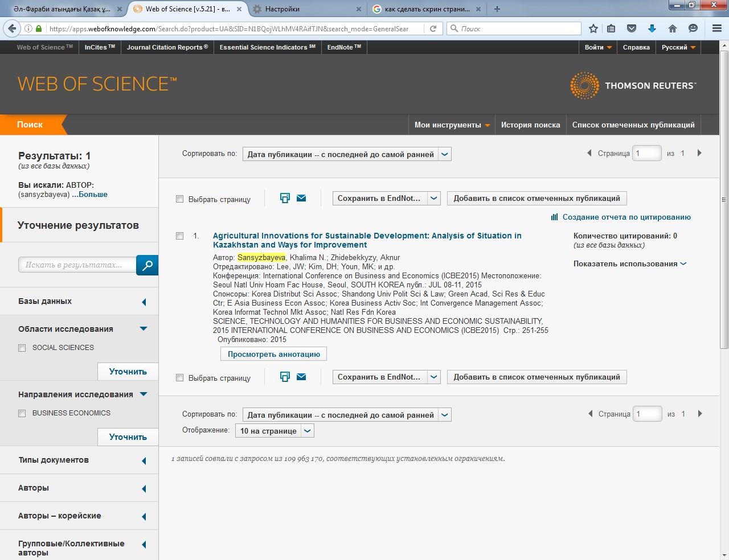Image resolution: width=729 pixels, height=560 pixels.
Task: Click the magnifier button for searching within results
Action: [x=147, y=265]
